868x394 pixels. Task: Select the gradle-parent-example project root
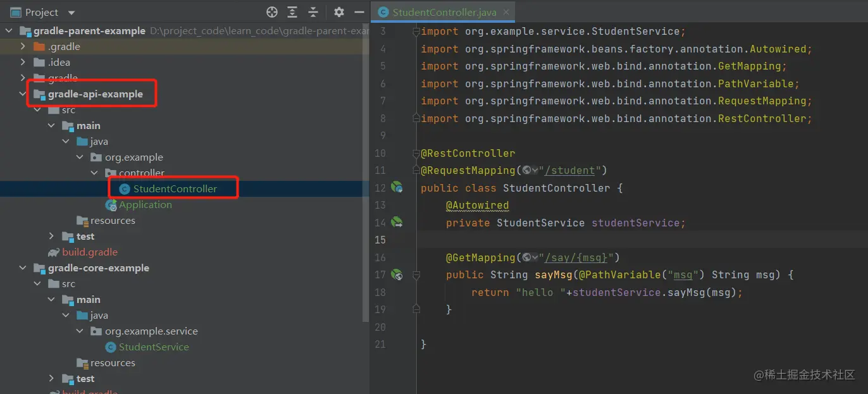[x=90, y=30]
